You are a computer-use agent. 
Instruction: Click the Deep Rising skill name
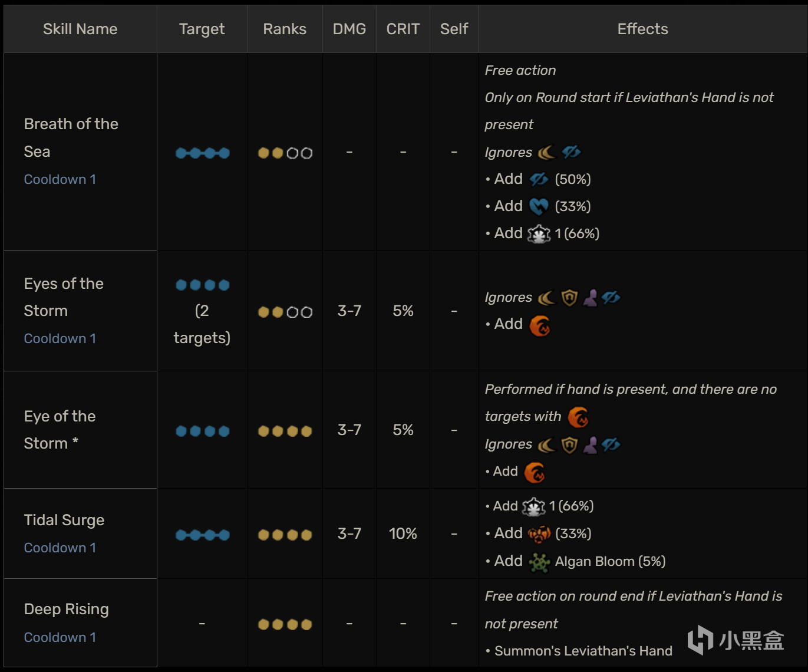coord(67,609)
